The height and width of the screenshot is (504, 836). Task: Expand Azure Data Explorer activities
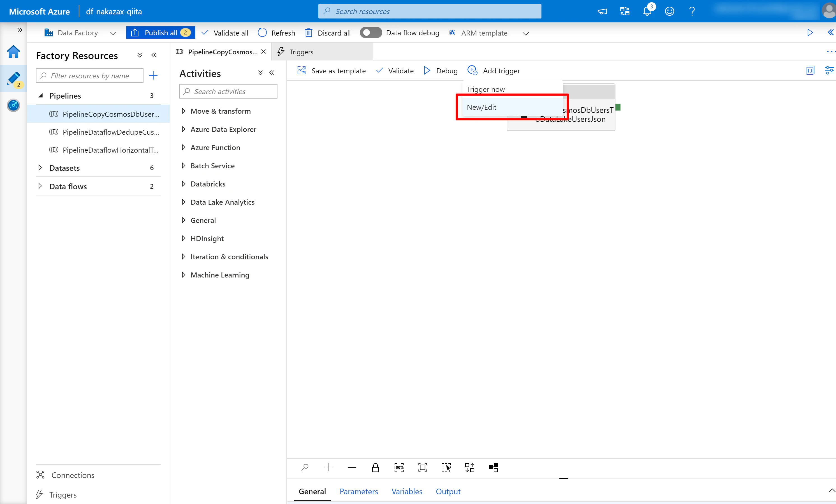click(184, 129)
